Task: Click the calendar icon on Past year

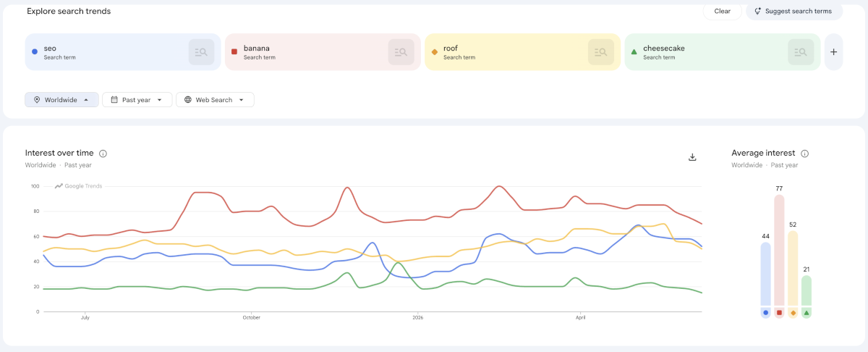Action: [114, 100]
